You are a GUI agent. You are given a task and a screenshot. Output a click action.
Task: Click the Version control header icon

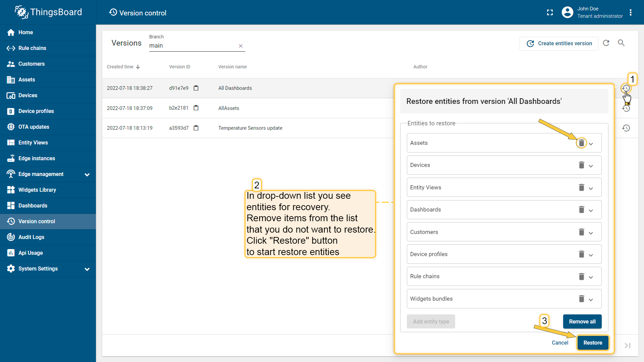click(x=113, y=12)
